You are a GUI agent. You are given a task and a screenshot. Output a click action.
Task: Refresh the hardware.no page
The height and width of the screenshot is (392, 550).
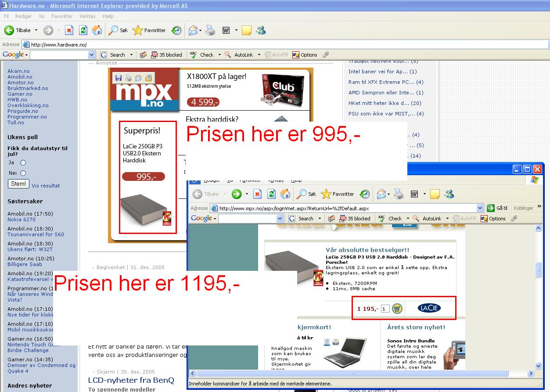click(x=83, y=30)
